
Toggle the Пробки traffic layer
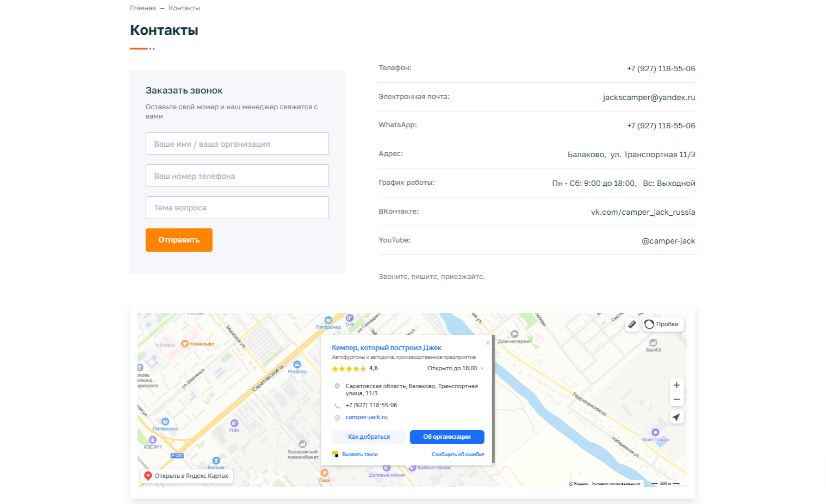(x=662, y=325)
